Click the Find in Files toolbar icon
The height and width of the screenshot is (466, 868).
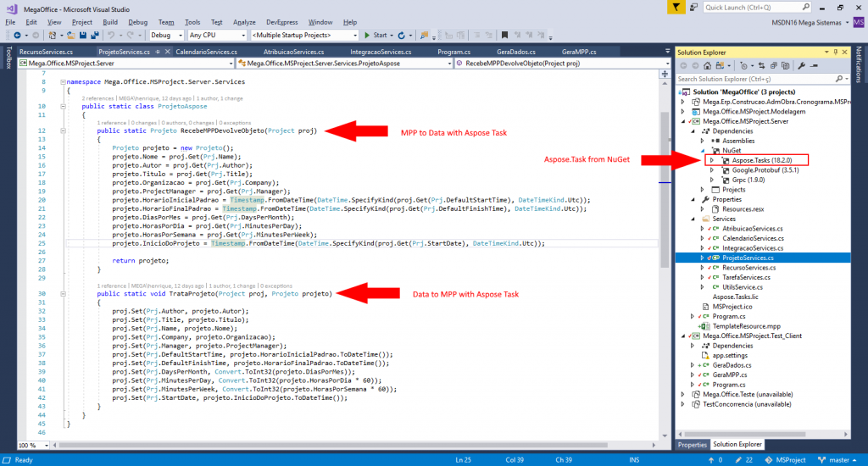424,36
